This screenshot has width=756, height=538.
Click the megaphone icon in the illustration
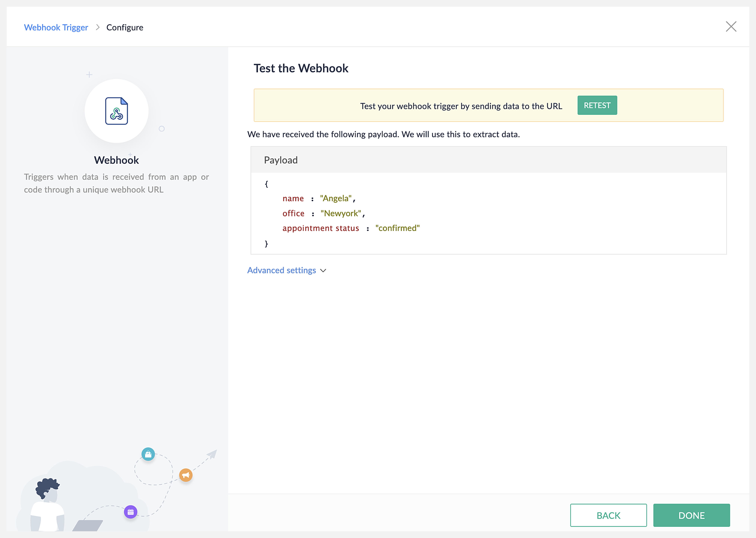[x=186, y=475]
